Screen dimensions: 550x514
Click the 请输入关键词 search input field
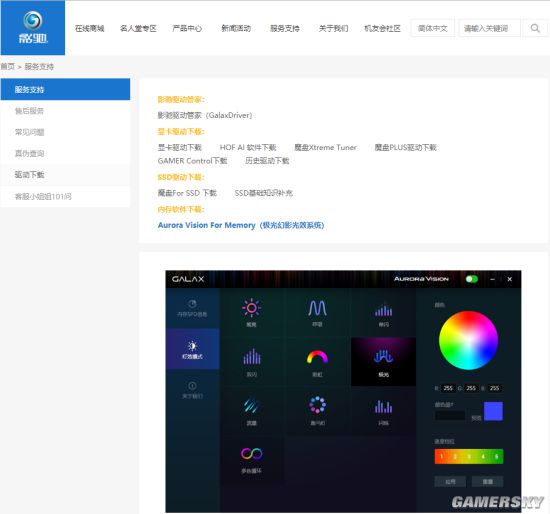[x=490, y=28]
